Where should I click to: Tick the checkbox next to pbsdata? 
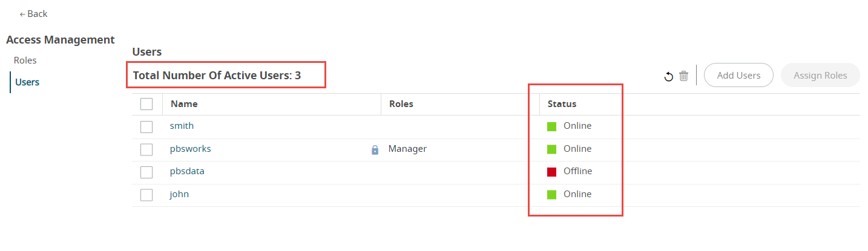click(146, 172)
